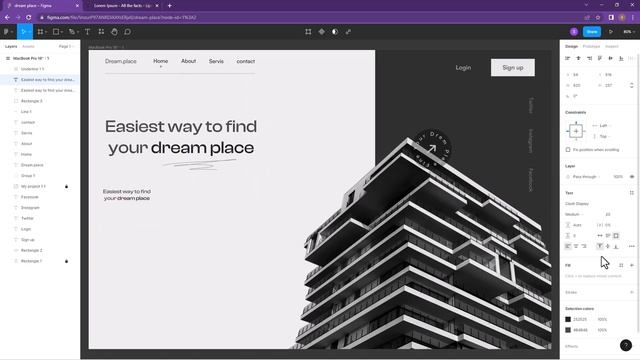Click the Align vertical centers icon
The image size is (640, 360).
tap(611, 58)
